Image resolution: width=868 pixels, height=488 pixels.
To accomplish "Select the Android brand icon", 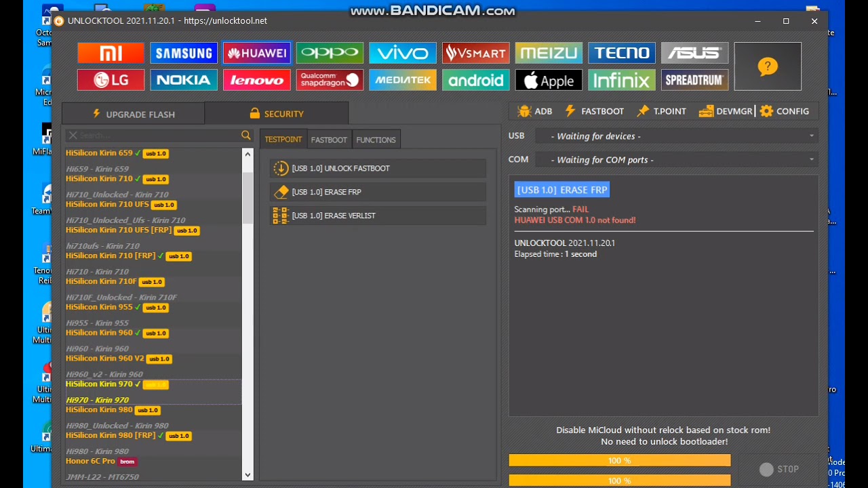I will (475, 80).
